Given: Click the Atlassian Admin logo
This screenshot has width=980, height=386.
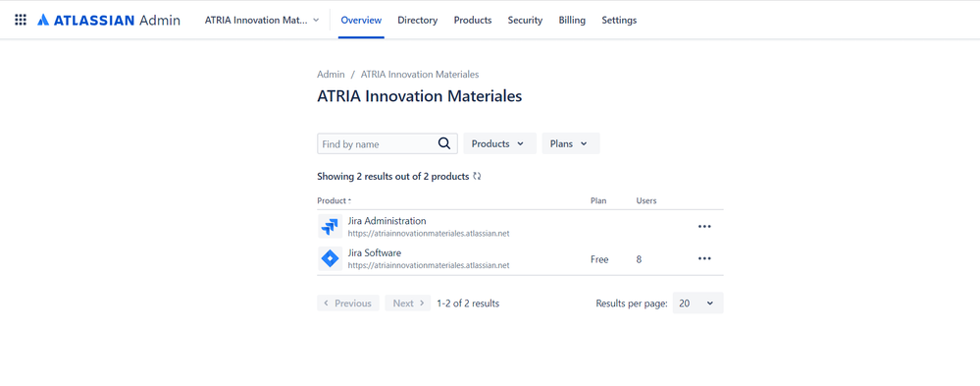Looking at the screenshot, I should click(109, 20).
